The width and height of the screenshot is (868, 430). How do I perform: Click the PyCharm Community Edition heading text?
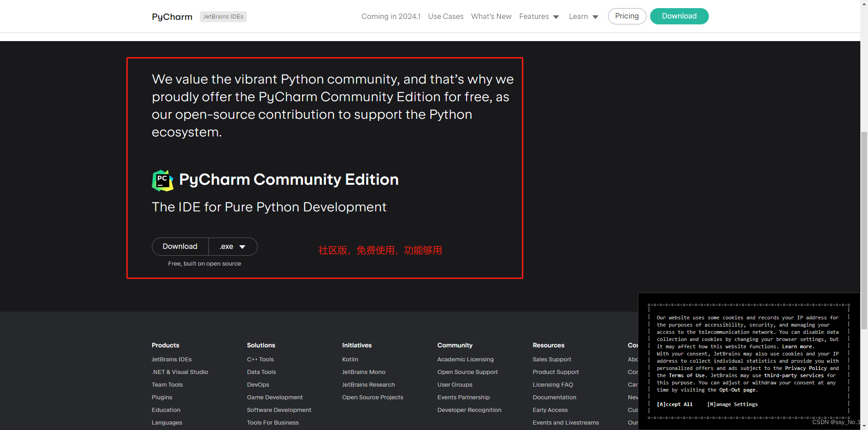(289, 180)
